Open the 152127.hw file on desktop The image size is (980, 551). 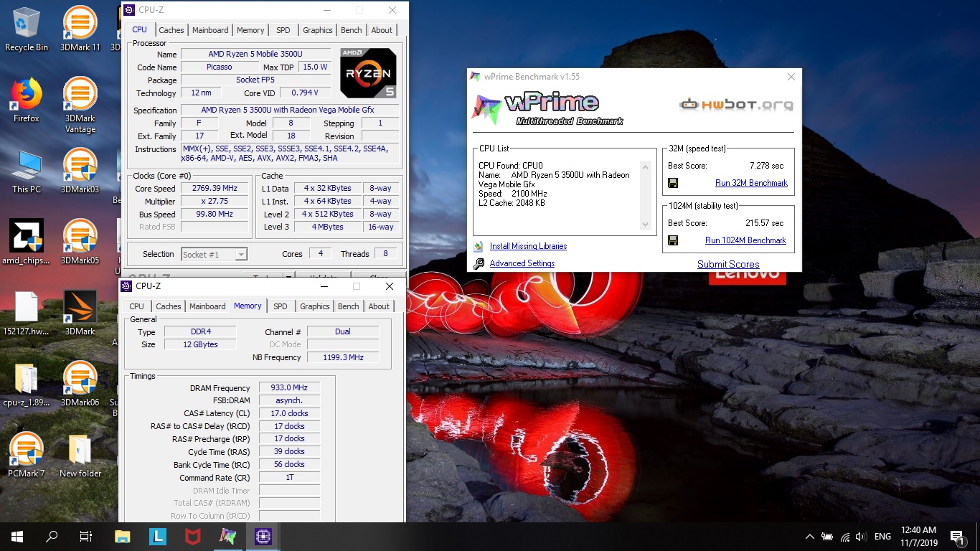(x=27, y=313)
